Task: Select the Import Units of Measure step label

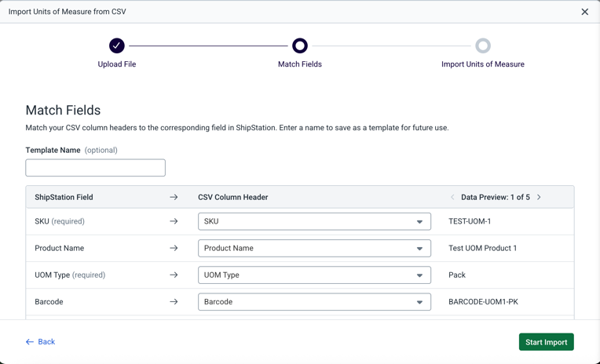Action: pyautogui.click(x=483, y=64)
